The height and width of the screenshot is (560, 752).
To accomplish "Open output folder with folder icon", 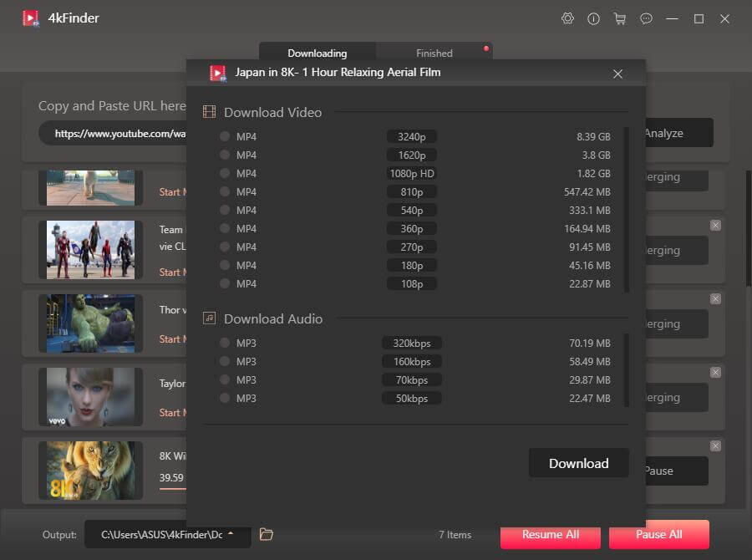I will coord(267,534).
